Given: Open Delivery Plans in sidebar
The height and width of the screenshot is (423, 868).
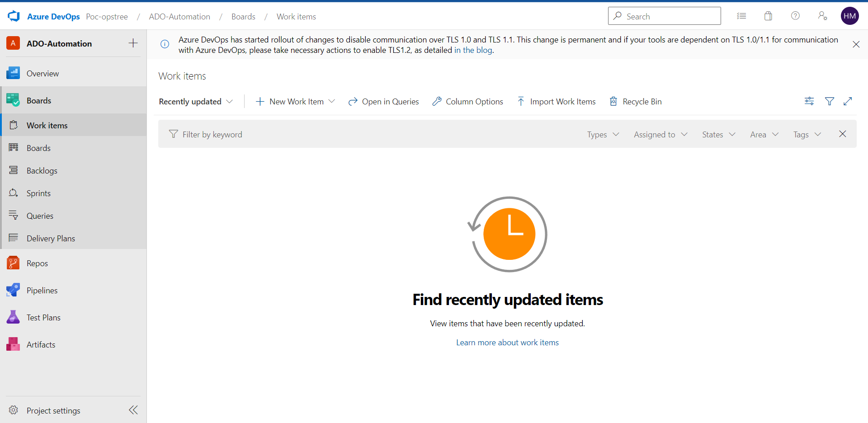Looking at the screenshot, I should (x=73, y=238).
